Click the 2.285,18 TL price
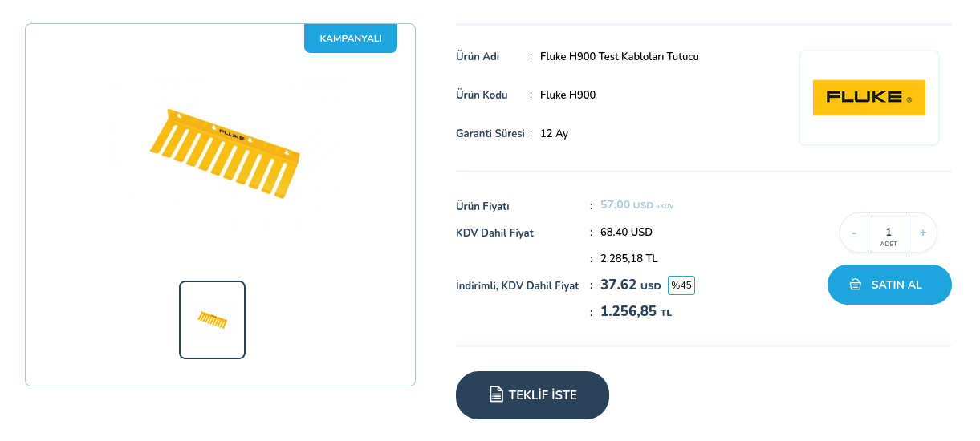 (628, 258)
